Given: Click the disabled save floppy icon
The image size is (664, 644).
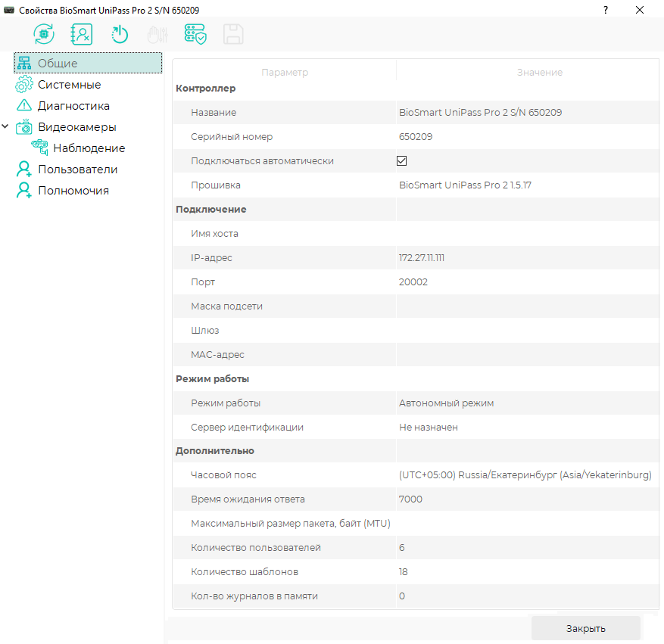Looking at the screenshot, I should [233, 34].
